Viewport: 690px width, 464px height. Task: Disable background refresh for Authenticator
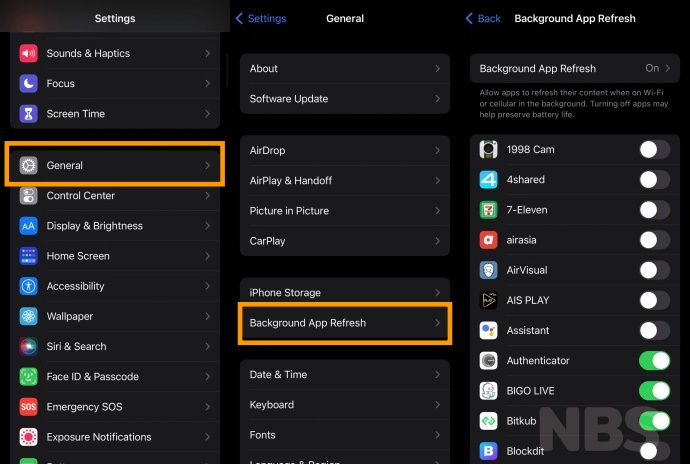coord(655,361)
